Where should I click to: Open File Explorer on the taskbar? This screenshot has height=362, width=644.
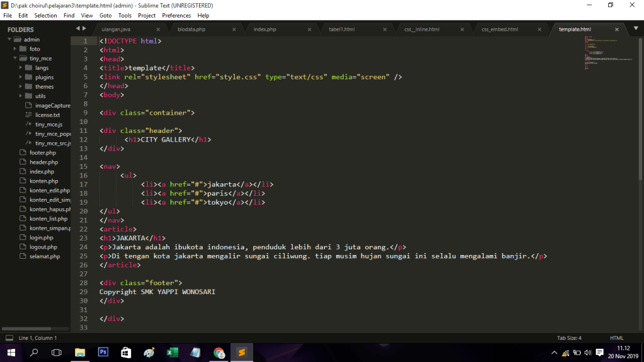pos(80,353)
